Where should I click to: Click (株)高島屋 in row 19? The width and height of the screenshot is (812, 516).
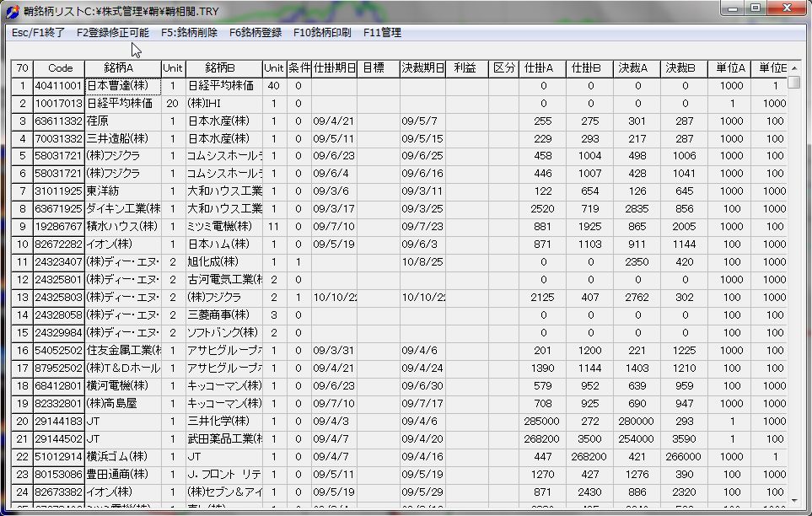point(123,404)
